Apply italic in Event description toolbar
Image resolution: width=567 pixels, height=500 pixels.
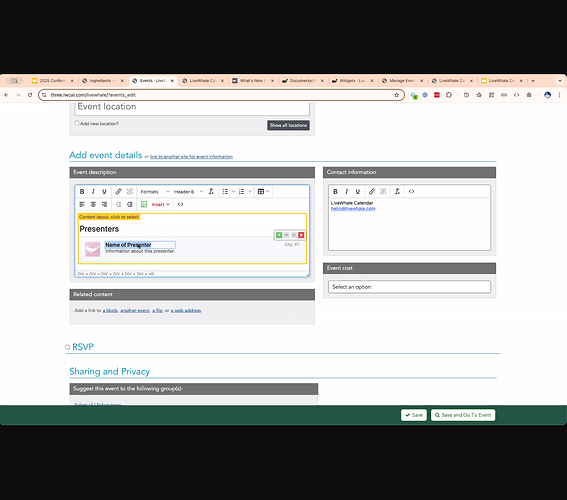[x=93, y=192]
